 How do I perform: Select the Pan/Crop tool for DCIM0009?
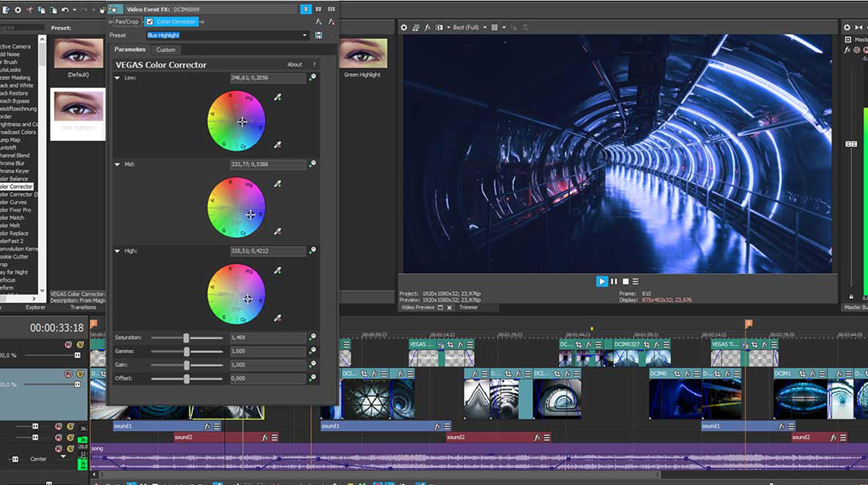tap(126, 22)
